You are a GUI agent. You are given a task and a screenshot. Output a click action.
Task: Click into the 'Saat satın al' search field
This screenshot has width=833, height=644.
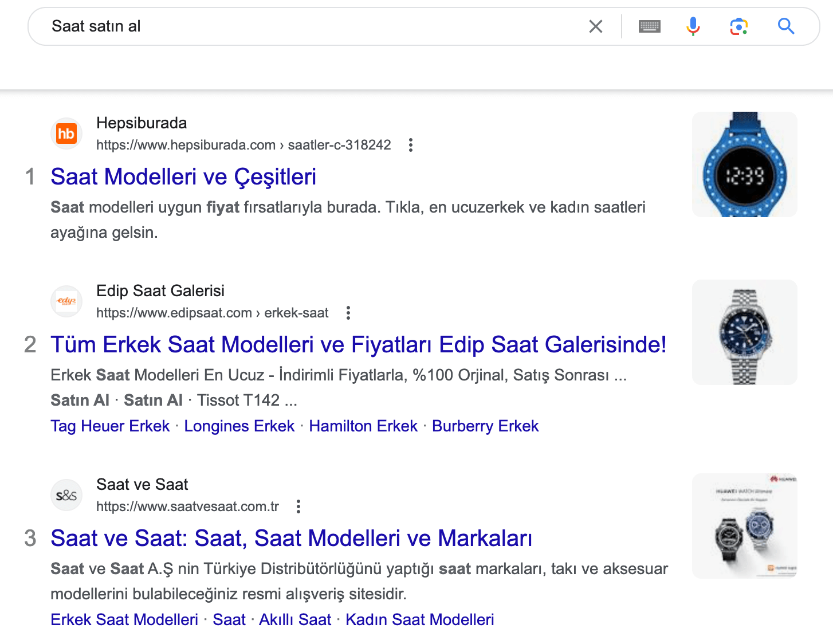point(309,26)
